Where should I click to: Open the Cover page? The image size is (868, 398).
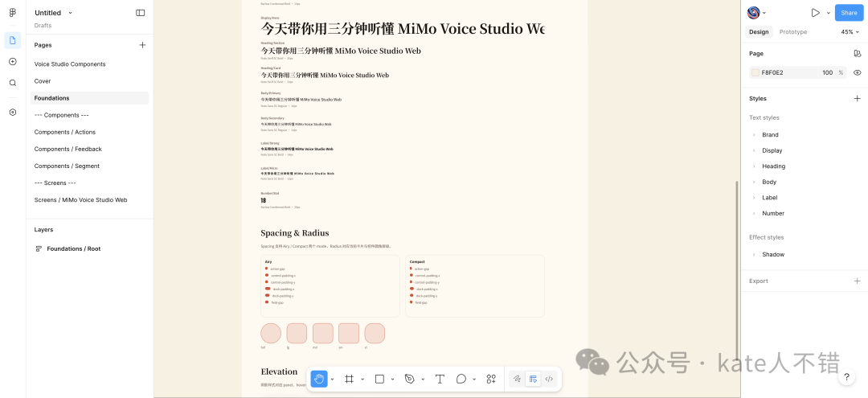(43, 81)
